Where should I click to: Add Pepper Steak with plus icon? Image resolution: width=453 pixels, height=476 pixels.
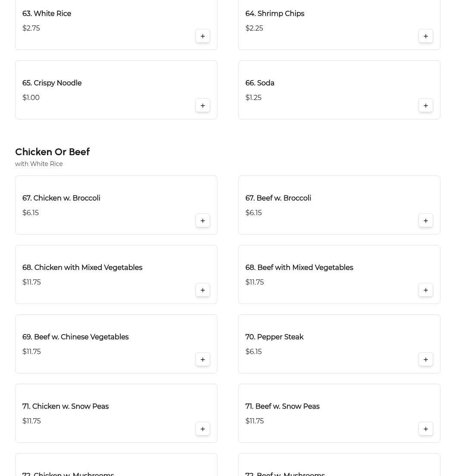[x=426, y=360]
